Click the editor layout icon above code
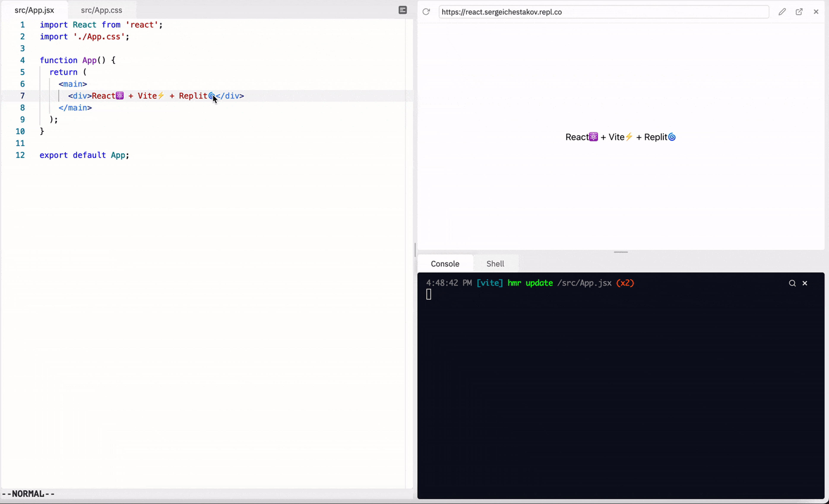The width and height of the screenshot is (829, 504). 402,10
